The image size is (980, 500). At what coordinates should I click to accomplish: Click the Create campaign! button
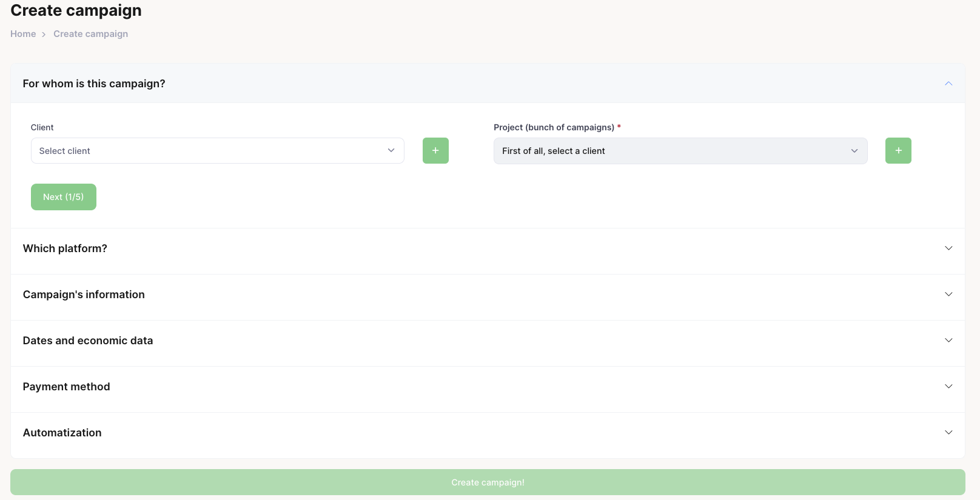click(488, 482)
